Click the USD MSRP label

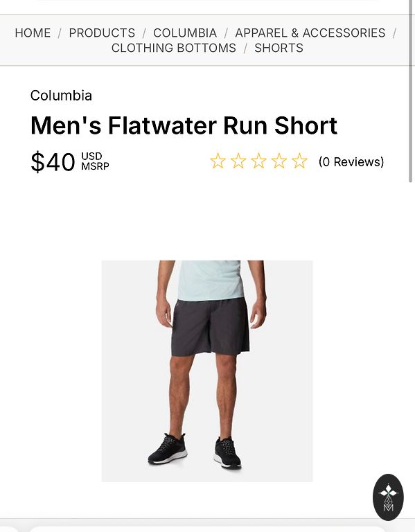point(95,161)
